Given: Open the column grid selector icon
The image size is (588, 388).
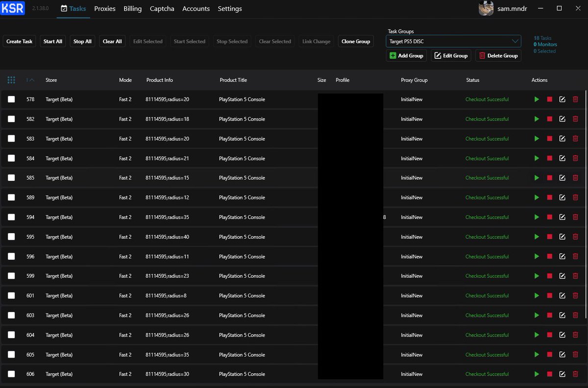Looking at the screenshot, I should tap(11, 80).
